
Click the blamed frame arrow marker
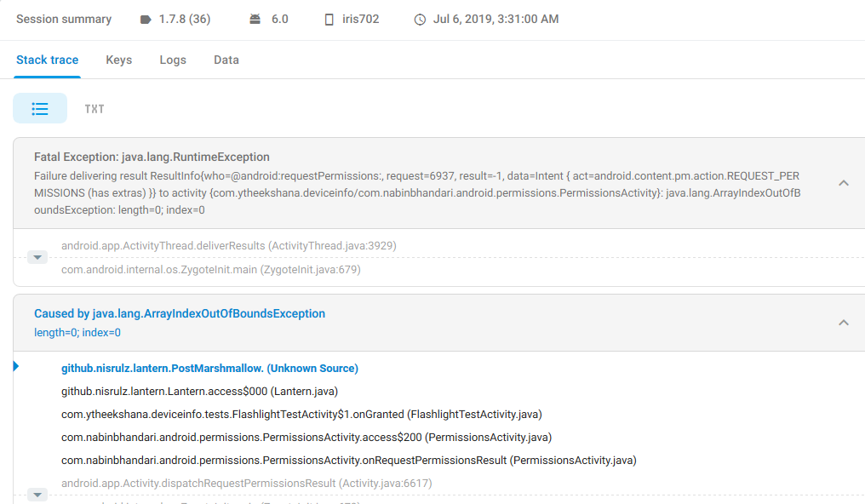pos(16,366)
